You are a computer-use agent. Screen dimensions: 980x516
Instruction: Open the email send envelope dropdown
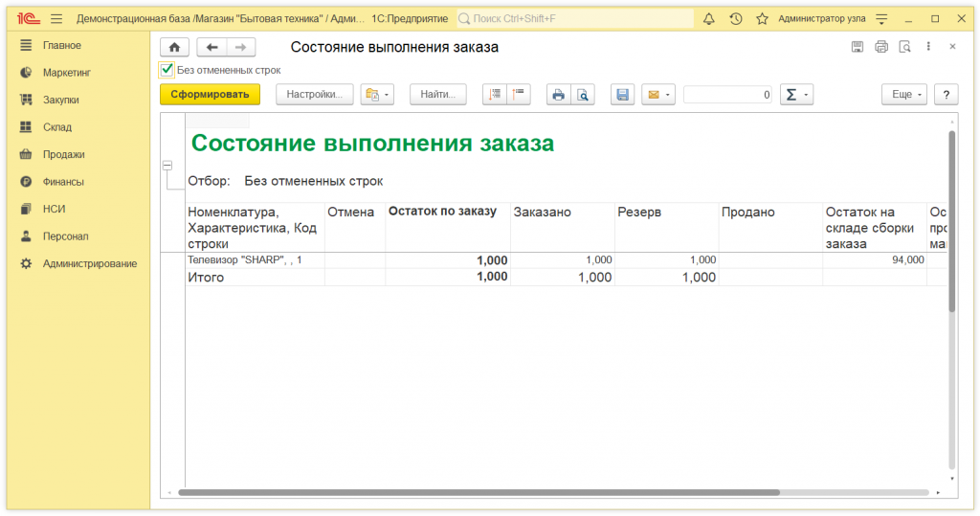coord(658,95)
